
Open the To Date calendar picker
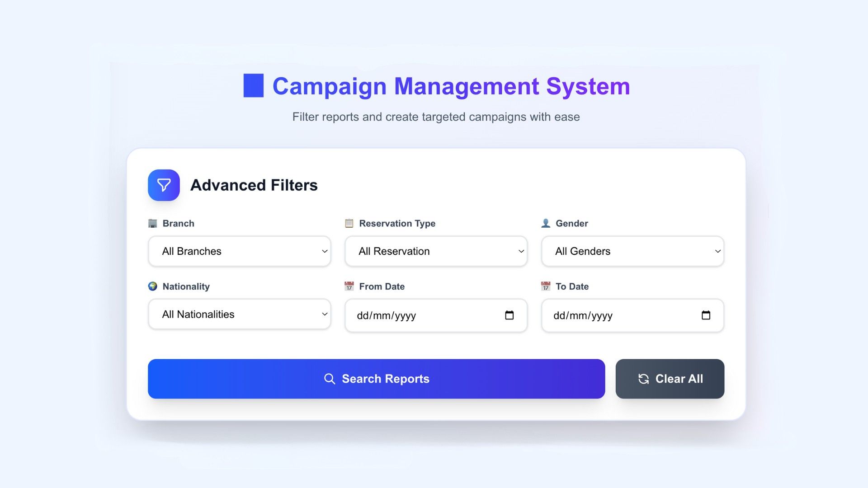pyautogui.click(x=706, y=315)
